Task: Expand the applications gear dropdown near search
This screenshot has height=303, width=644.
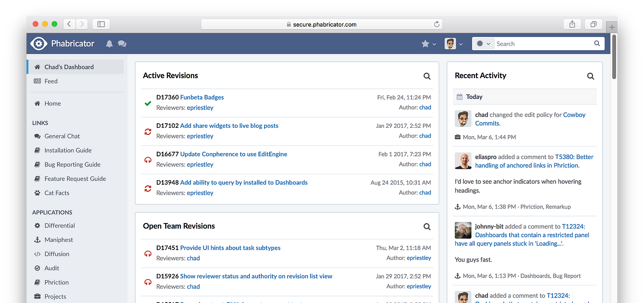Action: click(x=483, y=43)
